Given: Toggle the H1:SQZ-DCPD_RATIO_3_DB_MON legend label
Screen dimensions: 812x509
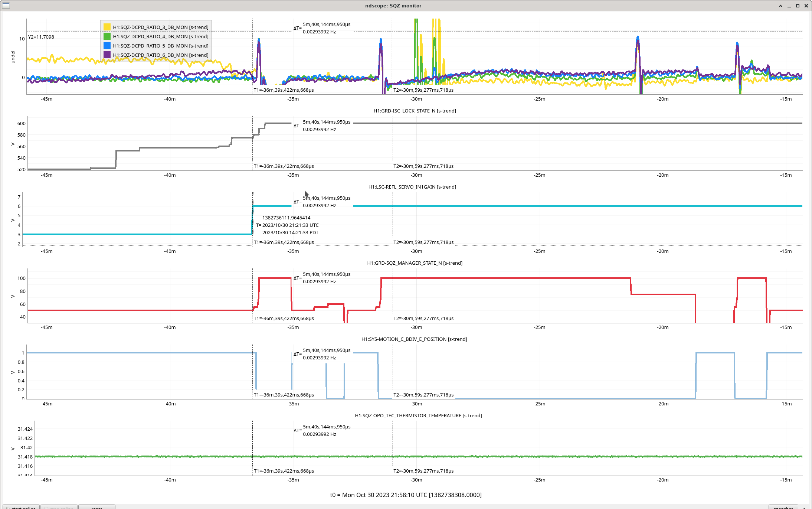Looking at the screenshot, I should [160, 27].
